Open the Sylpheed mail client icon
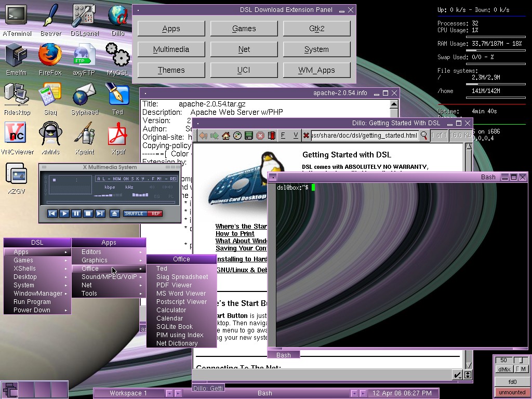 84,95
